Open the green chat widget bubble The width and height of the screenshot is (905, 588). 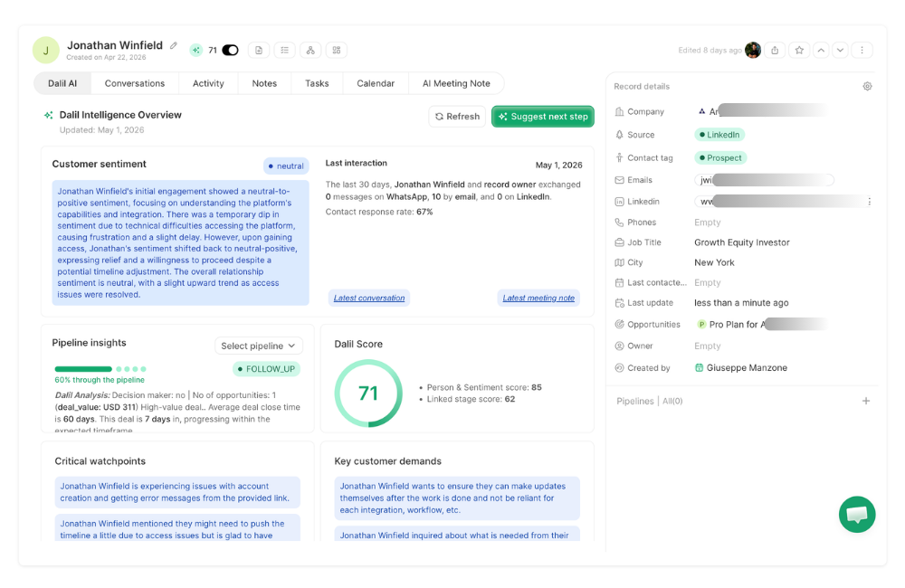tap(857, 514)
